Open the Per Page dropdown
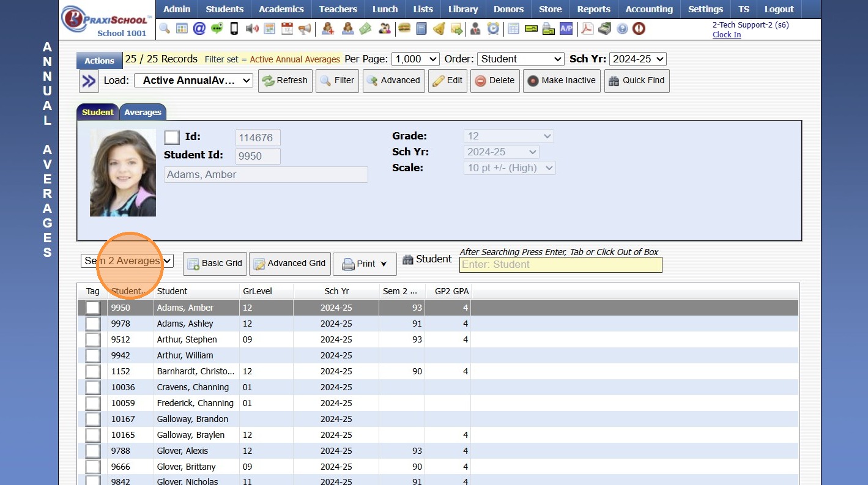This screenshot has width=868, height=485. tap(415, 59)
